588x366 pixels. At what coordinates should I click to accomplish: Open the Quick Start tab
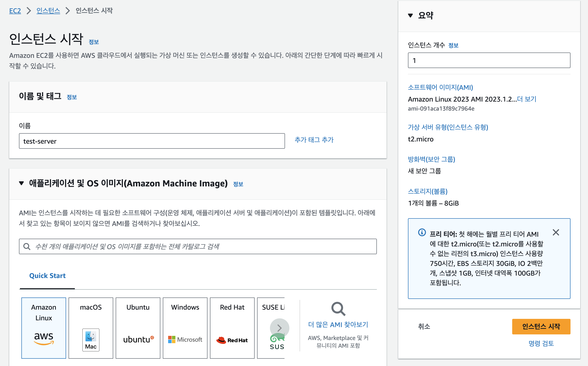click(47, 276)
